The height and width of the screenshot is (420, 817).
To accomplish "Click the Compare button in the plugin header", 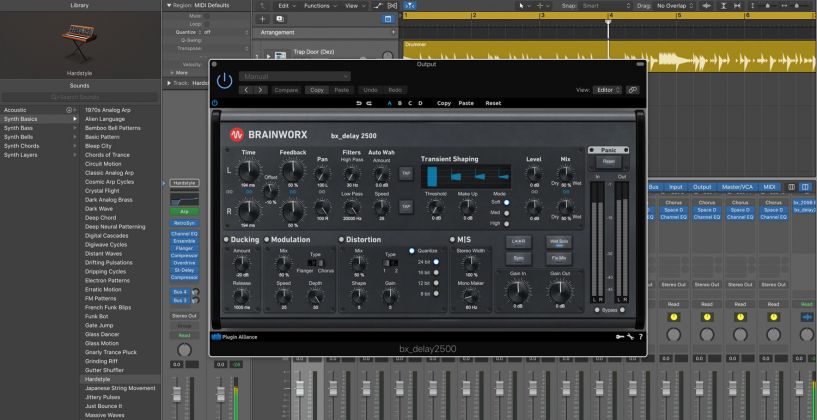I will [x=286, y=90].
